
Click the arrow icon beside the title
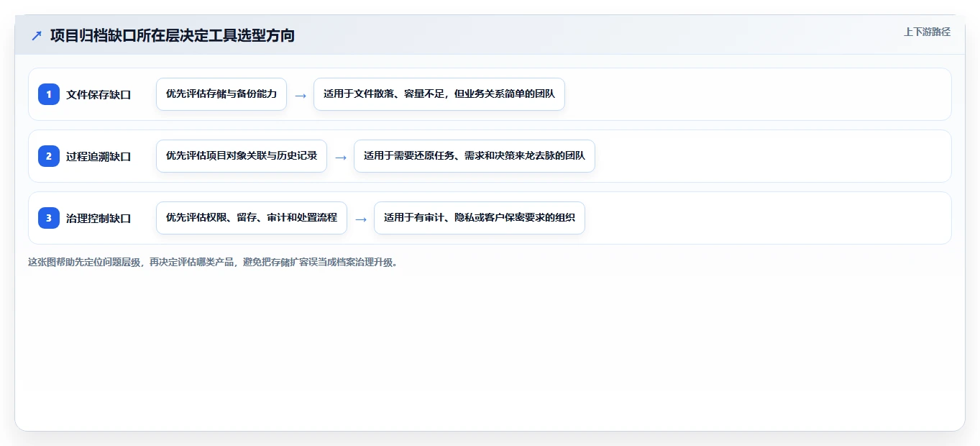coord(37,35)
